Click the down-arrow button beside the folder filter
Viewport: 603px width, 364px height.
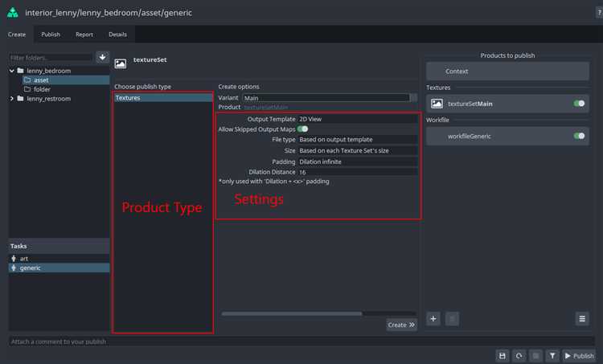tap(102, 57)
